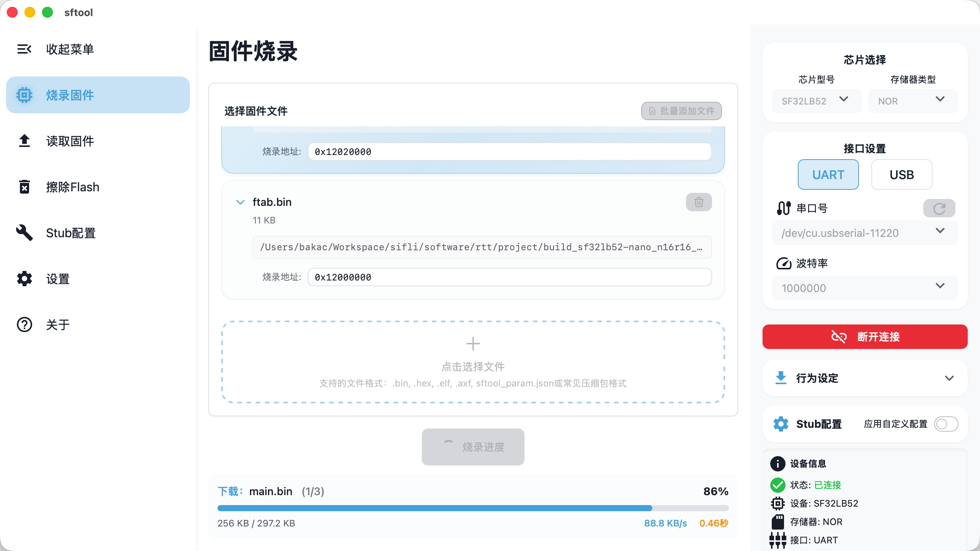Image resolution: width=980 pixels, height=551 pixels.
Task: Open the 芯片型号 SF32LB52 dropdown
Action: point(816,101)
